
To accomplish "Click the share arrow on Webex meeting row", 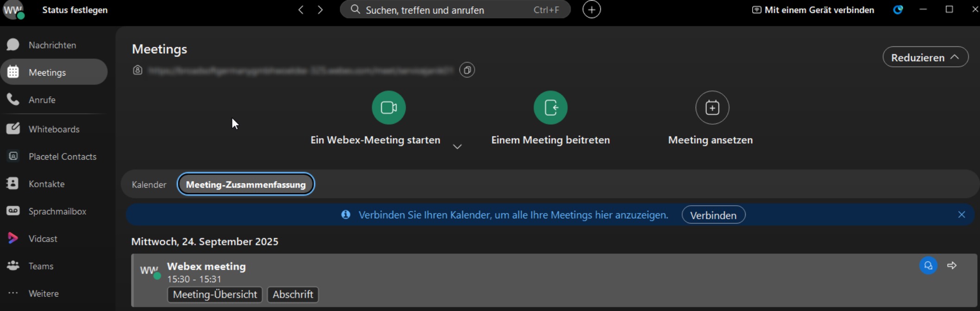I will pos(952,266).
